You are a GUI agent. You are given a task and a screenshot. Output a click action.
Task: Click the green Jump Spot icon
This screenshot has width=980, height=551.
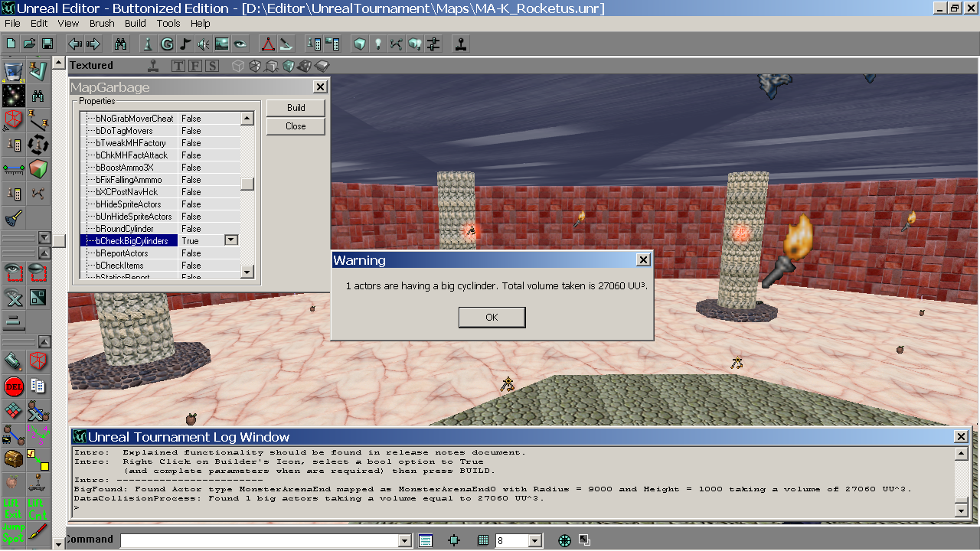click(13, 533)
